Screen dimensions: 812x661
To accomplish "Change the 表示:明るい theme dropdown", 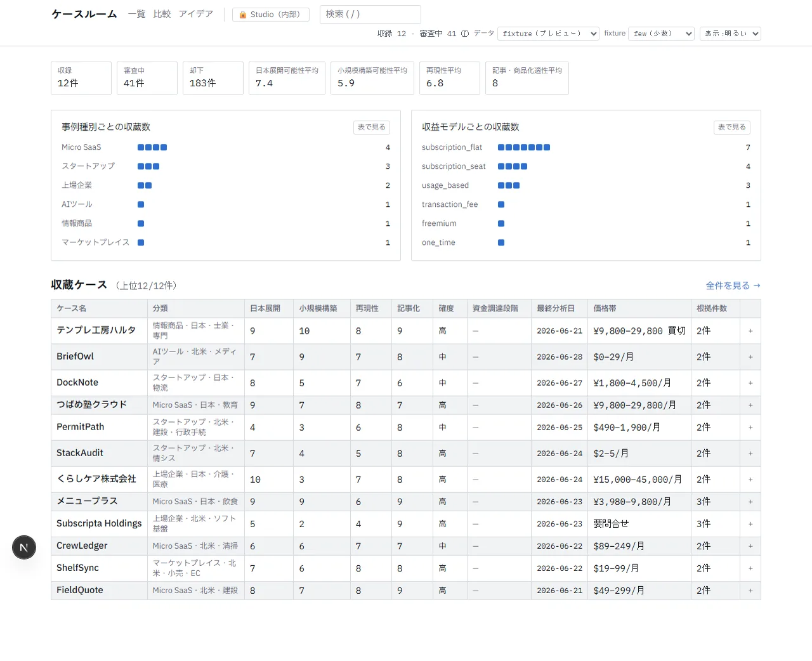I will point(731,34).
